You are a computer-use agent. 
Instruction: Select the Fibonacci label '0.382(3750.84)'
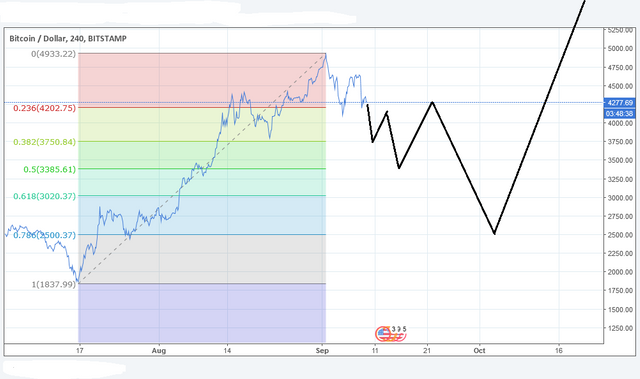point(44,142)
